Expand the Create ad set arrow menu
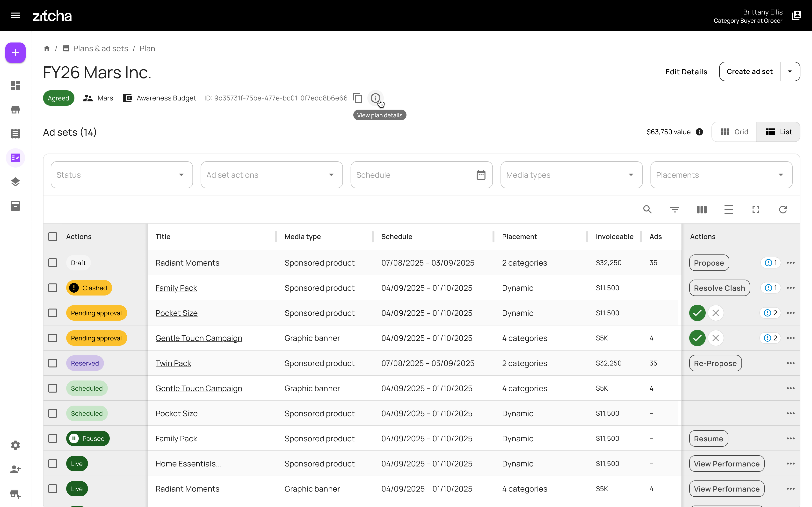The width and height of the screenshot is (812, 507). (790, 71)
